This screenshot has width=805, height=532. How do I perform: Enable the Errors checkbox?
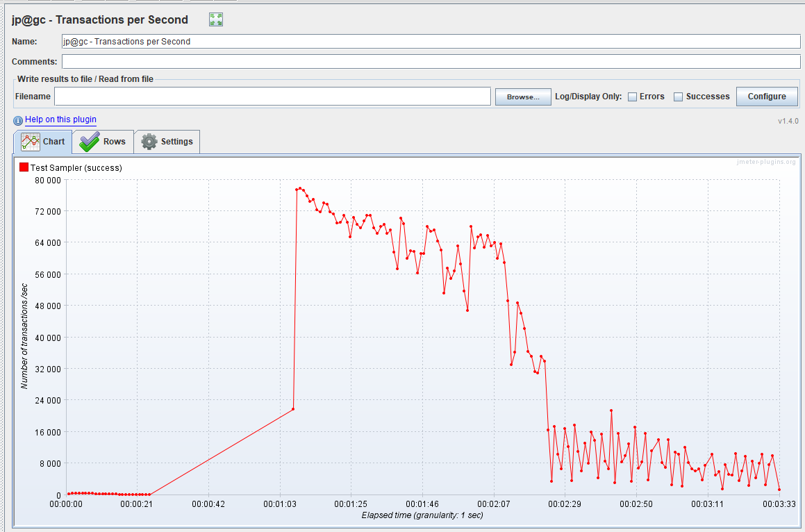[x=633, y=97]
